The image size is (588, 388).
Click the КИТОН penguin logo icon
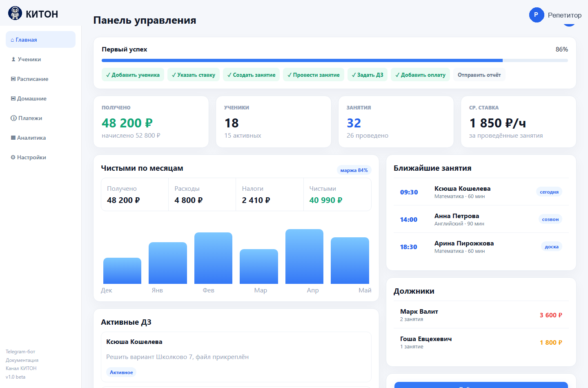15,13
